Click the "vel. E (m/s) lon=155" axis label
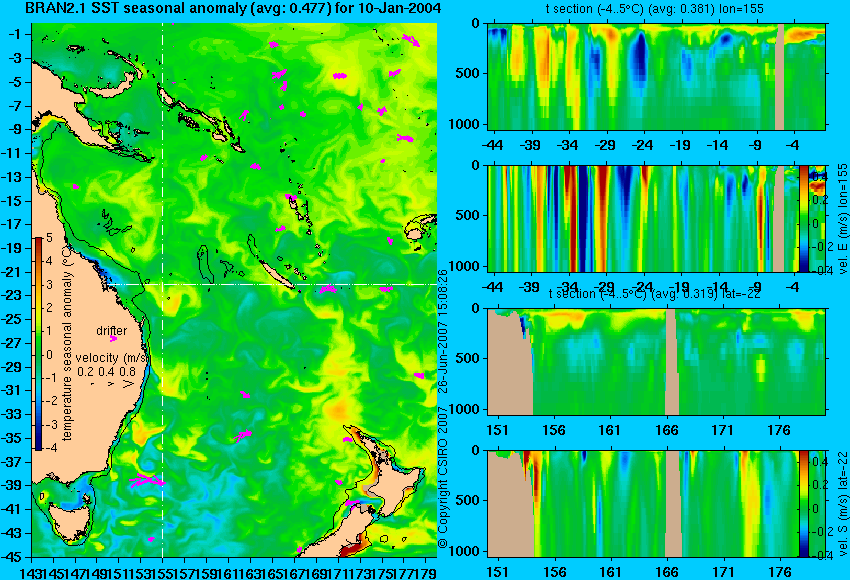 [842, 218]
